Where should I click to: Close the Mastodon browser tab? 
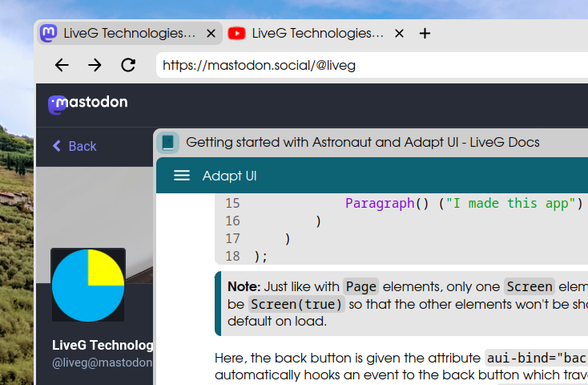[211, 34]
